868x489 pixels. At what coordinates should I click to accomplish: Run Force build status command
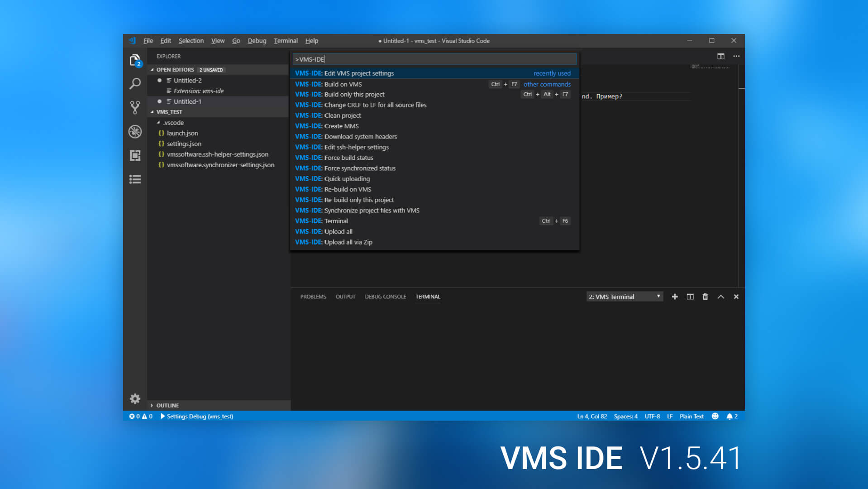pos(434,158)
